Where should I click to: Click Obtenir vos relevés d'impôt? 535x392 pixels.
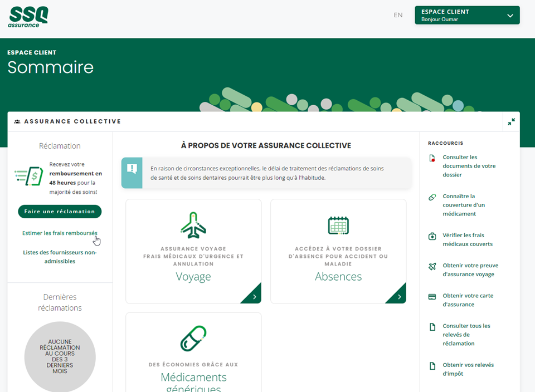pyautogui.click(x=468, y=369)
